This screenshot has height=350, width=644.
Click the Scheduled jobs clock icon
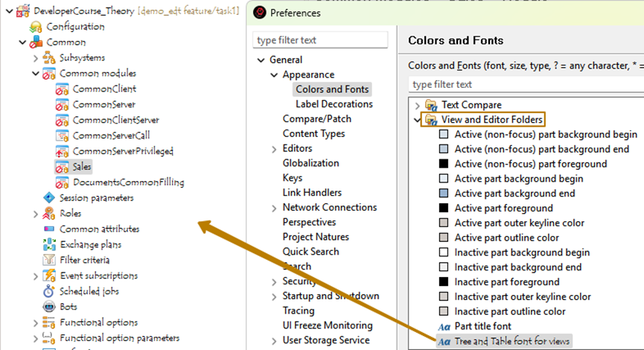[49, 291]
